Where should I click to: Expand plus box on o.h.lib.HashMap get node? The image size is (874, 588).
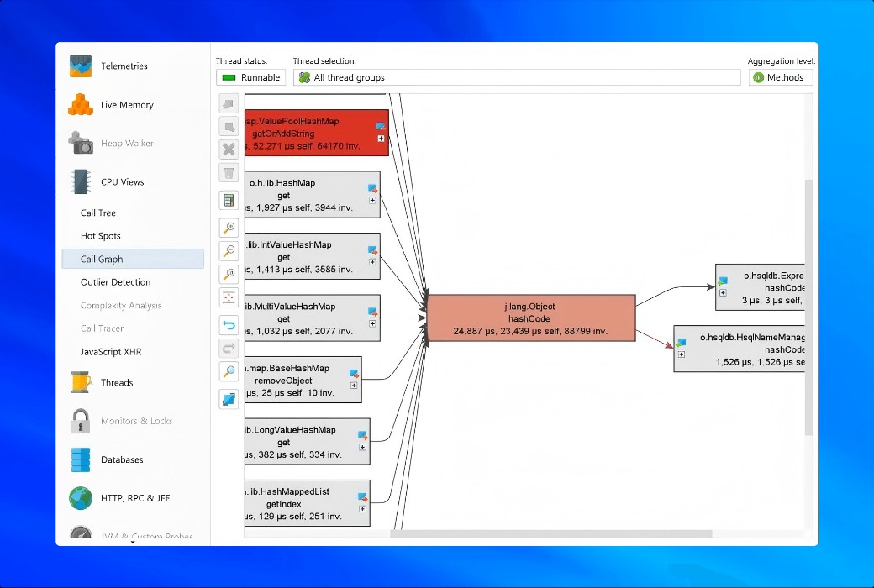click(372, 200)
